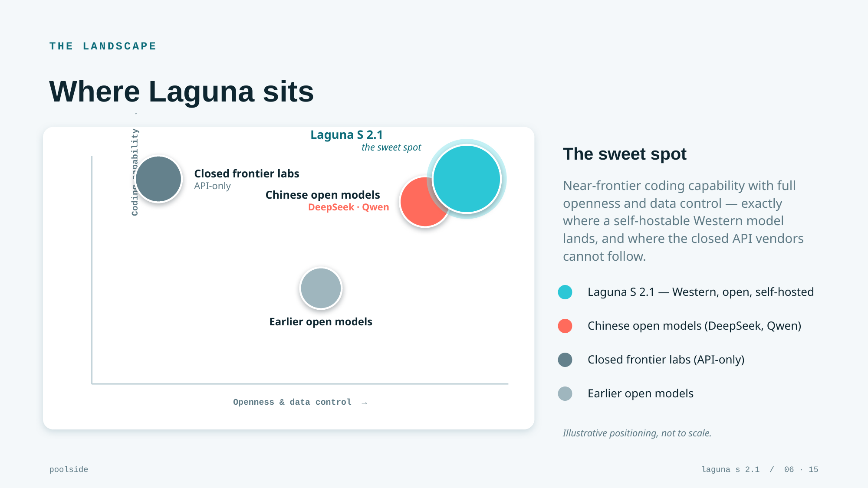This screenshot has width=868, height=488.
Task: Click the coral legend dot for Chinese models
Action: pyautogui.click(x=565, y=326)
